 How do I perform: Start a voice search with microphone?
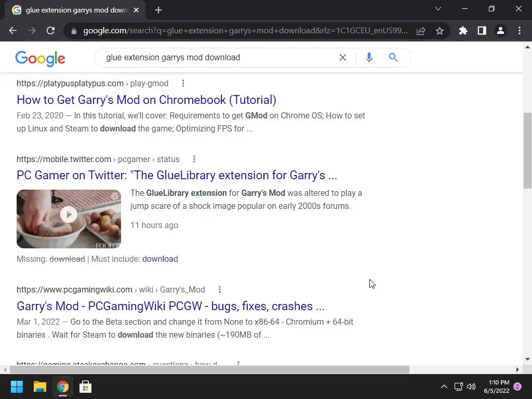[x=369, y=57]
